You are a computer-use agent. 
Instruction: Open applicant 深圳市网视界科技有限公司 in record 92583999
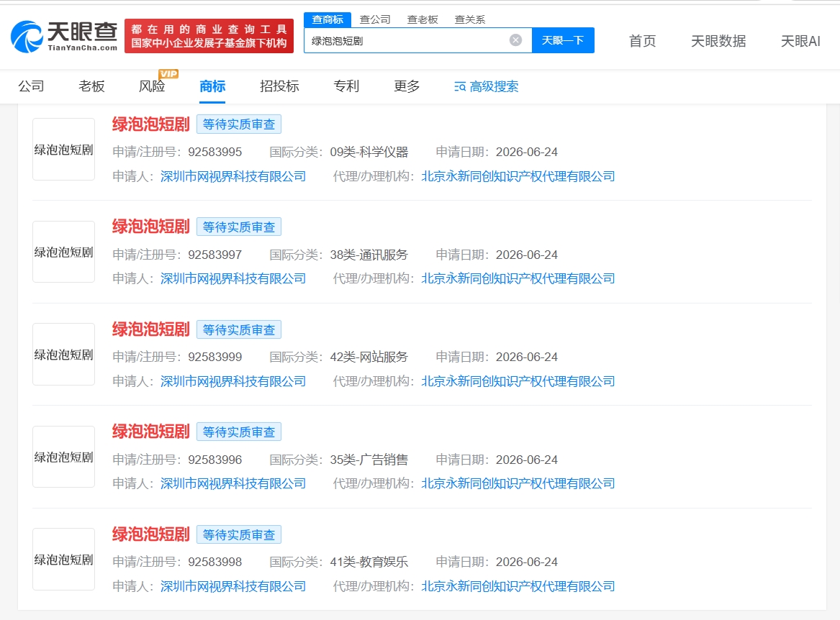tap(233, 381)
